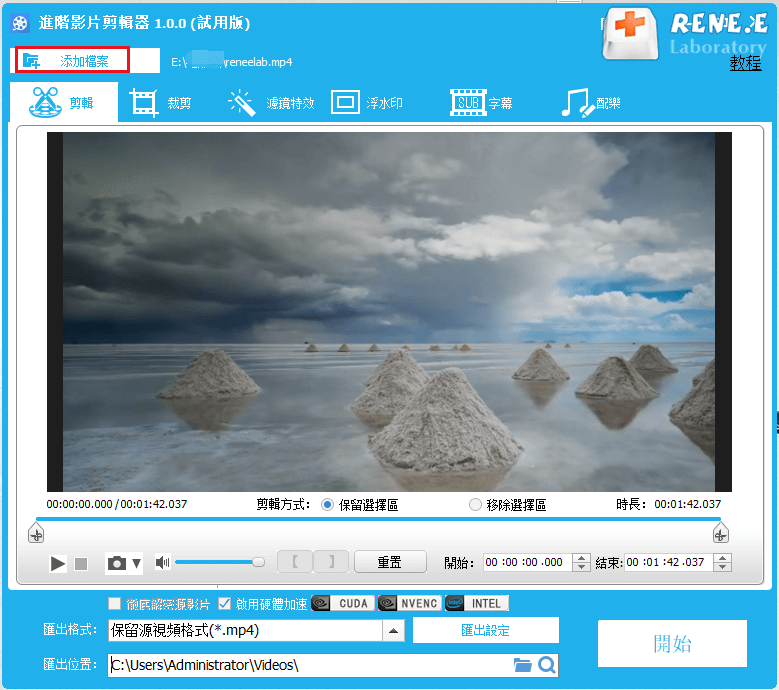Image resolution: width=779 pixels, height=690 pixels.
Task: Decrease the end time with down arrow
Action: pos(722,567)
